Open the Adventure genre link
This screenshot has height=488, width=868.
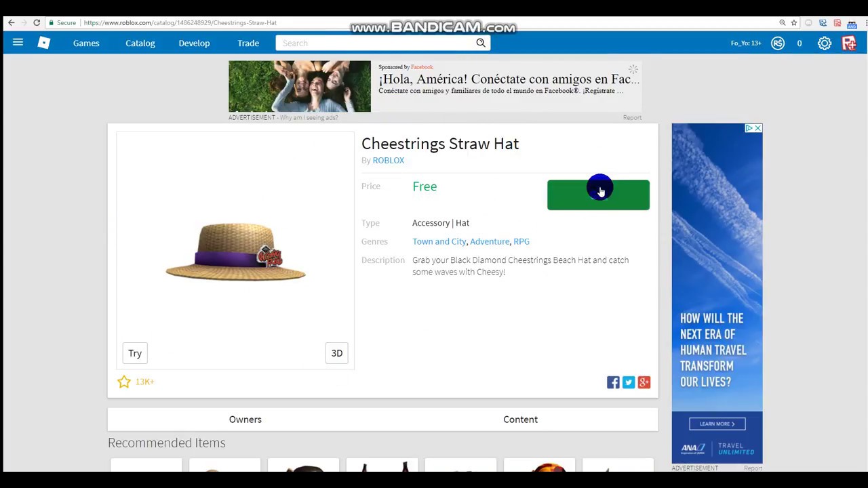tap(490, 241)
